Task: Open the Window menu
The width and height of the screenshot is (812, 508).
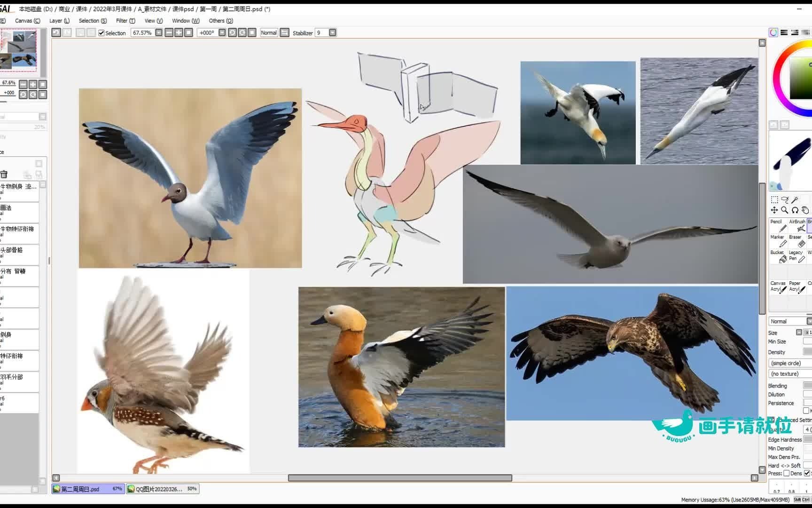Action: coord(186,21)
